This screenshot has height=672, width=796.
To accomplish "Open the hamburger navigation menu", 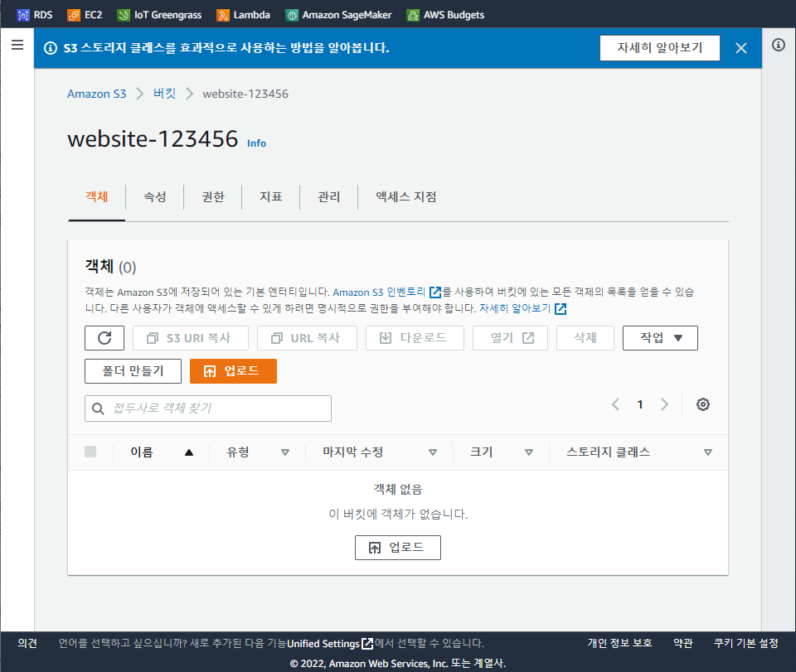I will 17,45.
